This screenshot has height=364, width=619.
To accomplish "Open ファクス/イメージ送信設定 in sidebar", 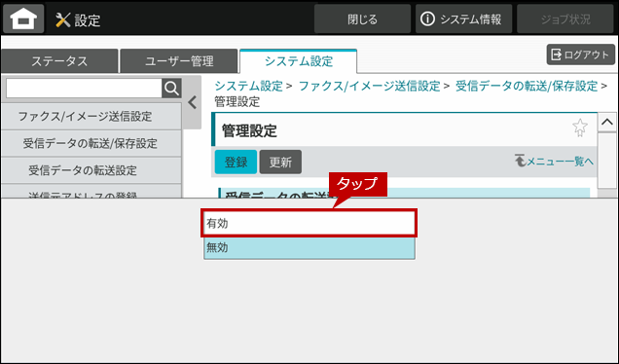I will click(x=91, y=117).
